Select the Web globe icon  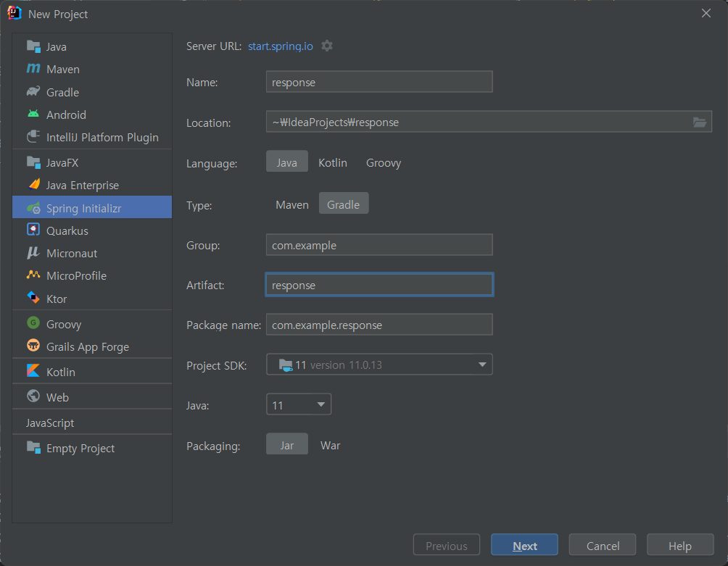click(x=33, y=396)
